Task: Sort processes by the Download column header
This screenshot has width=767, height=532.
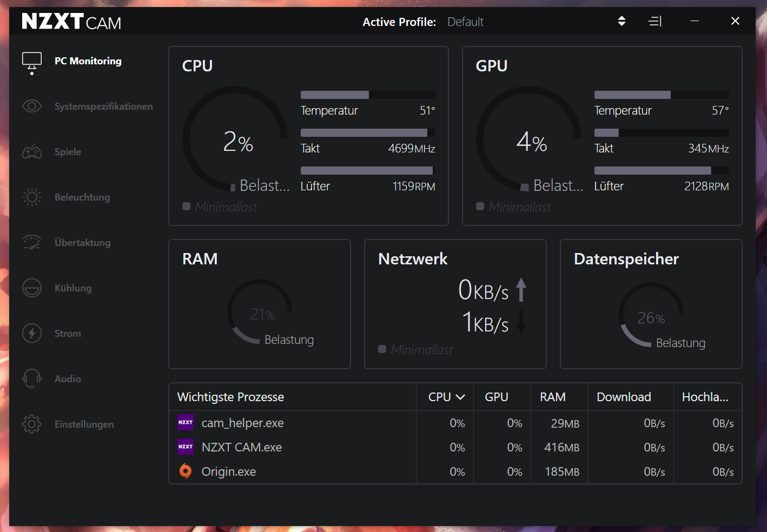Action: click(x=624, y=397)
